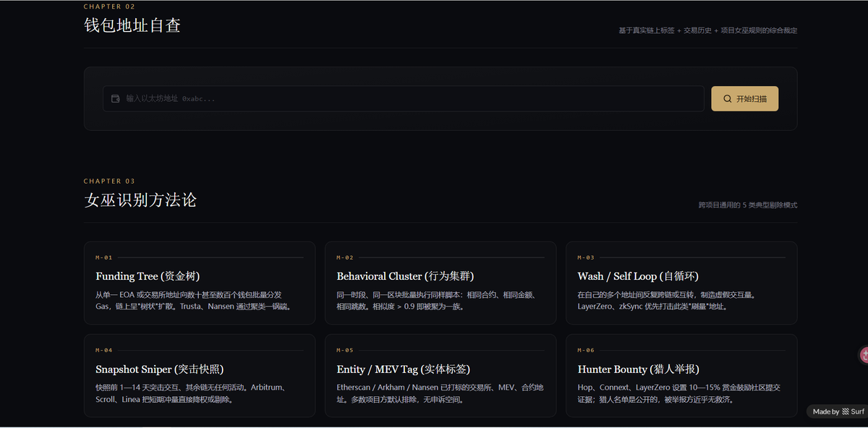Click Snapshot Sniper description starting 快照前 1—14 天

point(191,393)
